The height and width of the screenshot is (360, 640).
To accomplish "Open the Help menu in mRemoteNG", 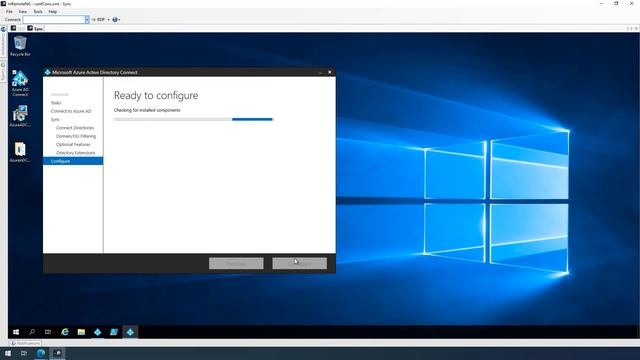I will click(53, 12).
